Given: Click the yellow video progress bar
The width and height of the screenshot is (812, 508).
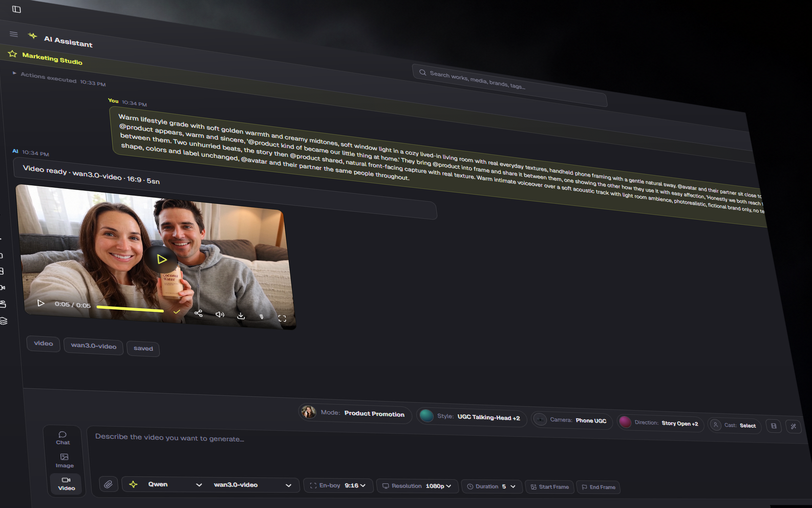Looking at the screenshot, I should [130, 309].
